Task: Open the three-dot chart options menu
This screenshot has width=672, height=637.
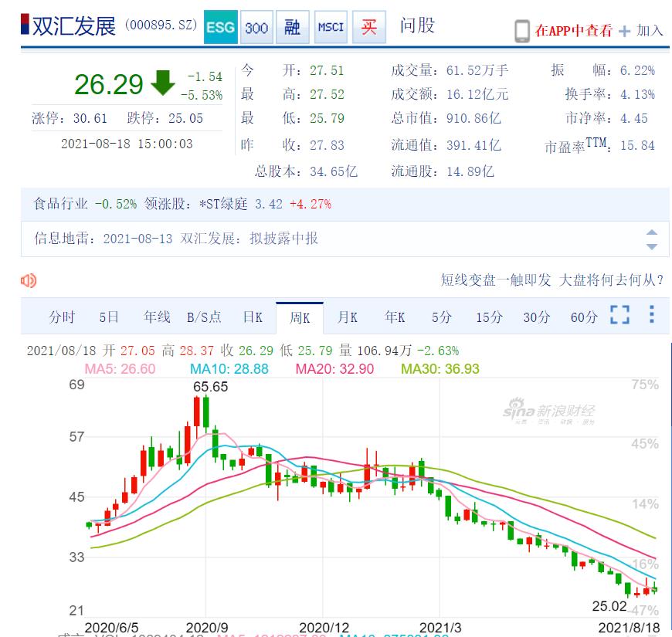Action: pos(652,315)
